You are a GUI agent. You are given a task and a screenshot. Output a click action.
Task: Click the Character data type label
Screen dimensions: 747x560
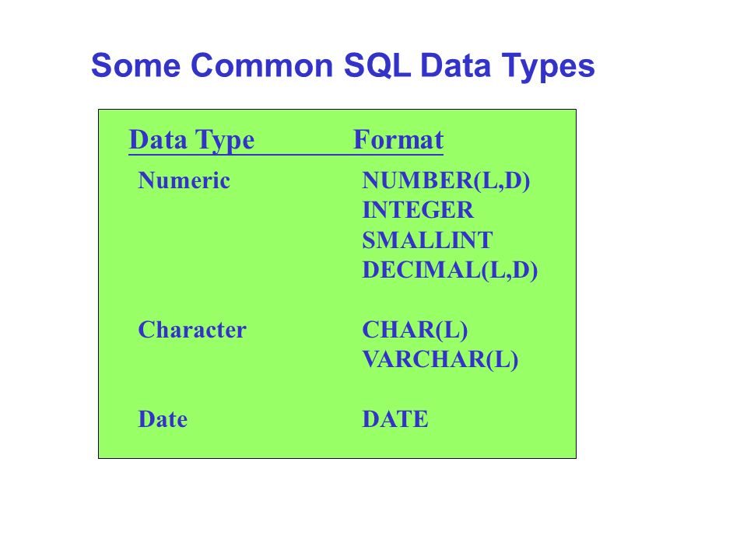click(x=192, y=330)
